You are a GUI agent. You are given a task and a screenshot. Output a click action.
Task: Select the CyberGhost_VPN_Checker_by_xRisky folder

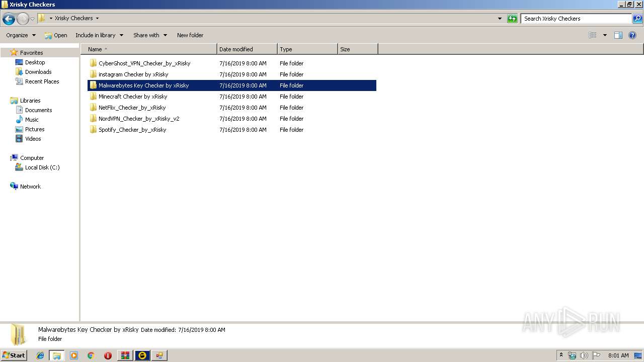click(x=232, y=63)
